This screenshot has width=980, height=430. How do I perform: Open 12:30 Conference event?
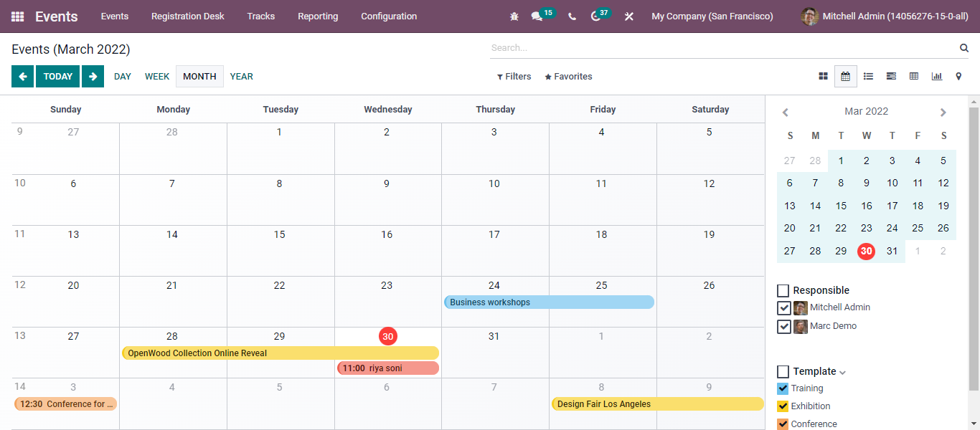(65, 404)
